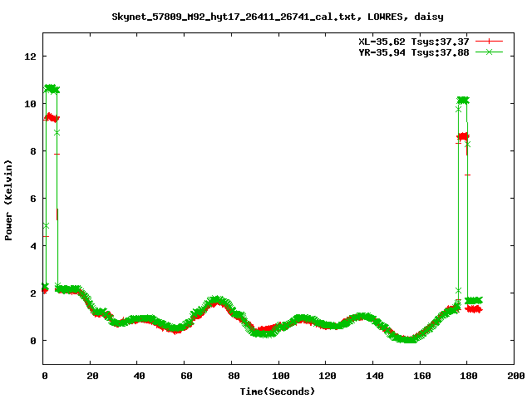Click the x-axis tick label 100
Image resolution: width=532 pixels, height=399 pixels.
pyautogui.click(x=281, y=376)
